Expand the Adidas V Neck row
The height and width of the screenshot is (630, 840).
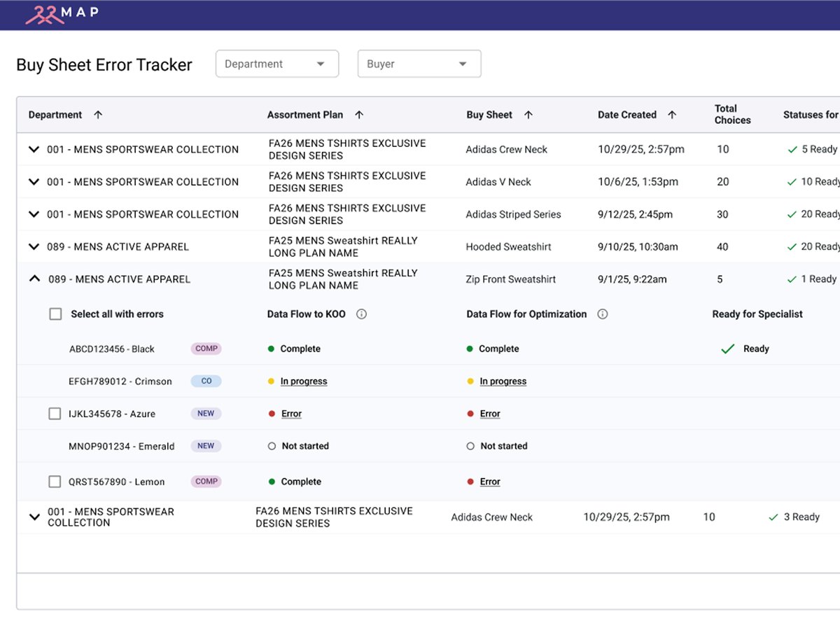34,182
